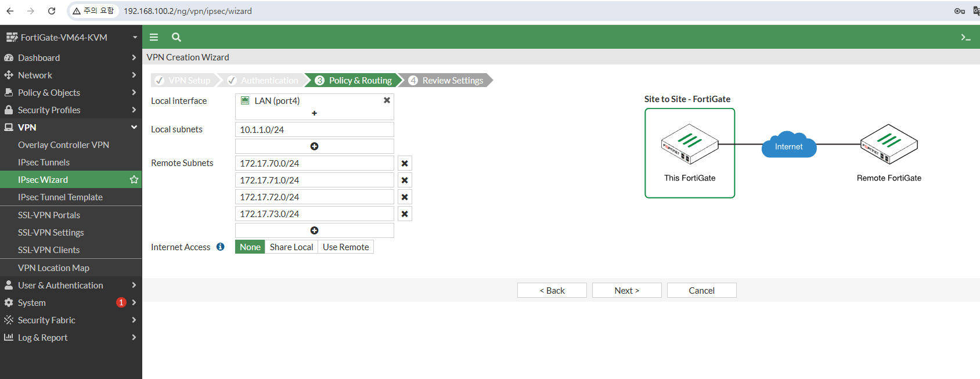Screen dimensions: 980x379
Task: Go to VPN Setup wizard step
Action: tap(183, 80)
